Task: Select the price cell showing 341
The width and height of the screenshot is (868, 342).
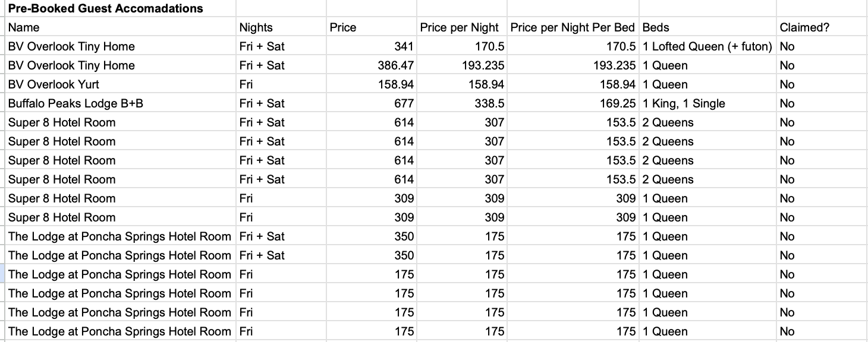Action: pos(371,46)
